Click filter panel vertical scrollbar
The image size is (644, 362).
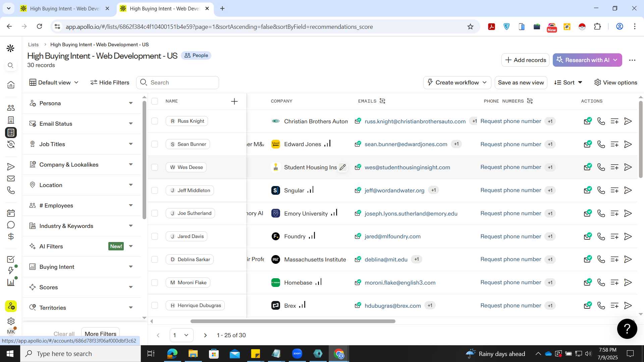[144, 159]
